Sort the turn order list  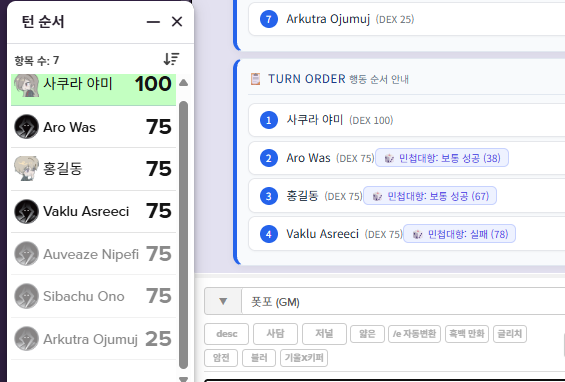172,59
